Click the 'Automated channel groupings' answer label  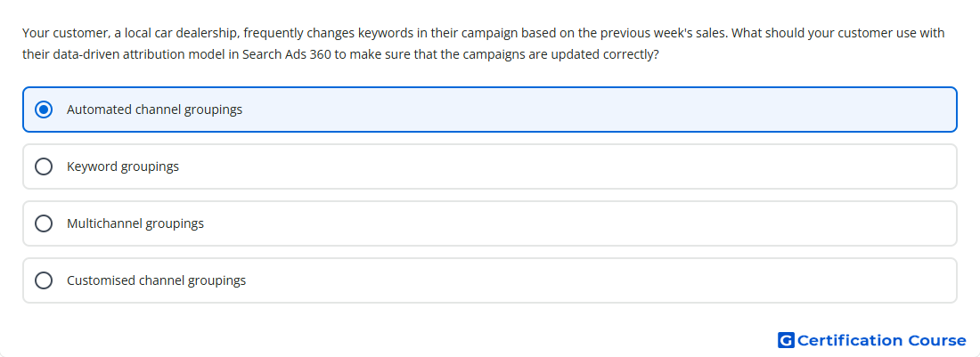tap(154, 110)
